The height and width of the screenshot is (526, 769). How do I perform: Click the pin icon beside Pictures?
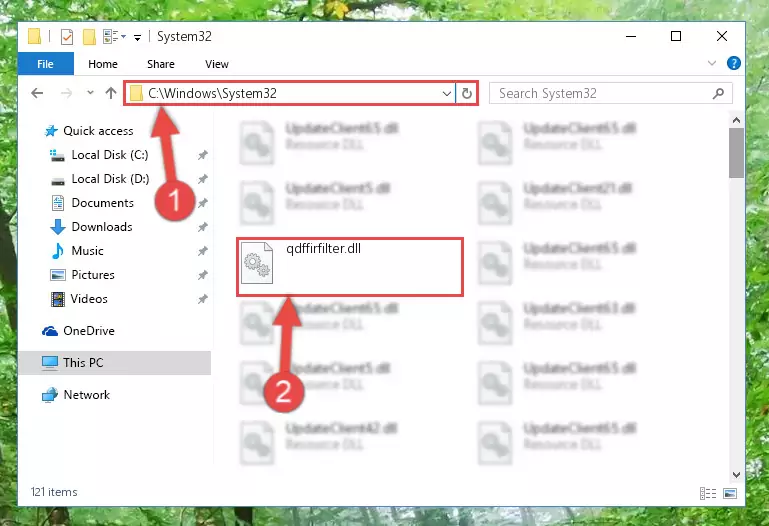(x=203, y=276)
